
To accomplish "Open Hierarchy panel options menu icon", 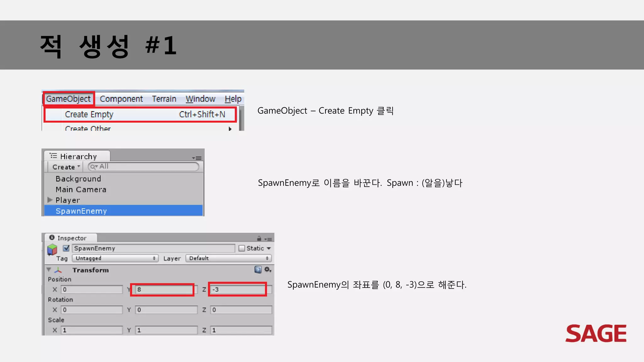I will pyautogui.click(x=197, y=158).
